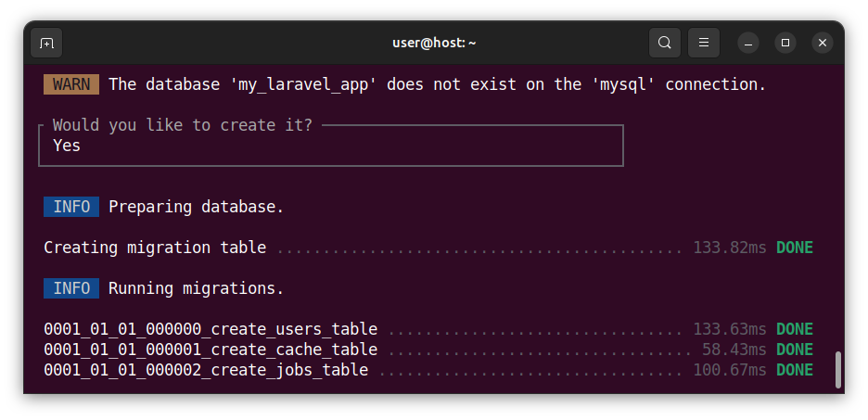
Task: Click the 'my_laravel_app' database name
Action: 303,84
